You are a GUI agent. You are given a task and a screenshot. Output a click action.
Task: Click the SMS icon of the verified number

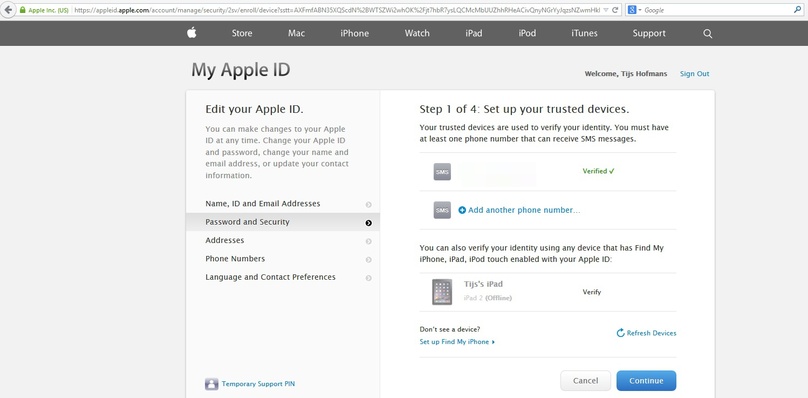coord(442,172)
